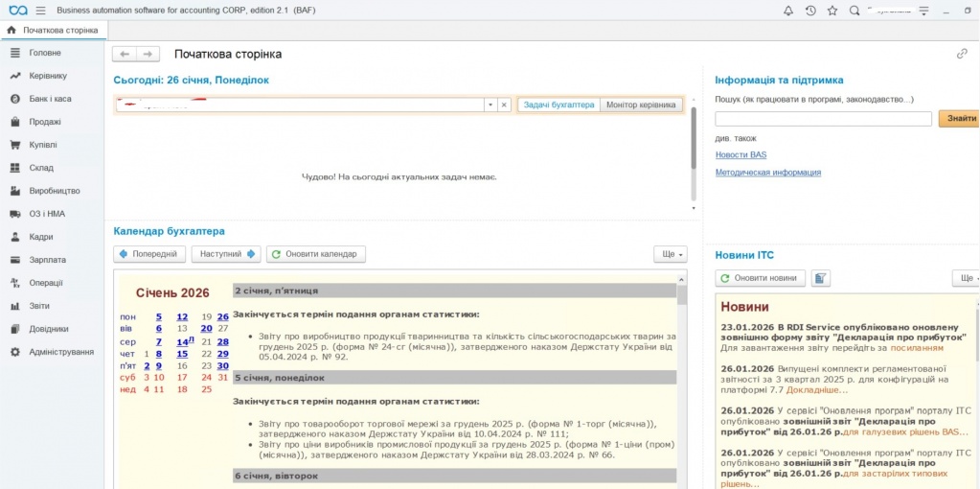
Task: Open the Ще dropdown in Новини ІТС
Action: click(x=966, y=278)
